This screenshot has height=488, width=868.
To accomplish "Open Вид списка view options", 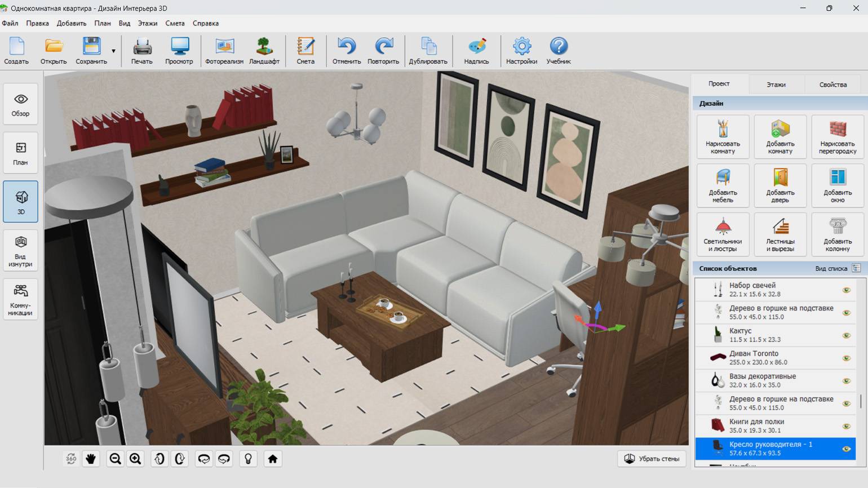I will pyautogui.click(x=838, y=269).
